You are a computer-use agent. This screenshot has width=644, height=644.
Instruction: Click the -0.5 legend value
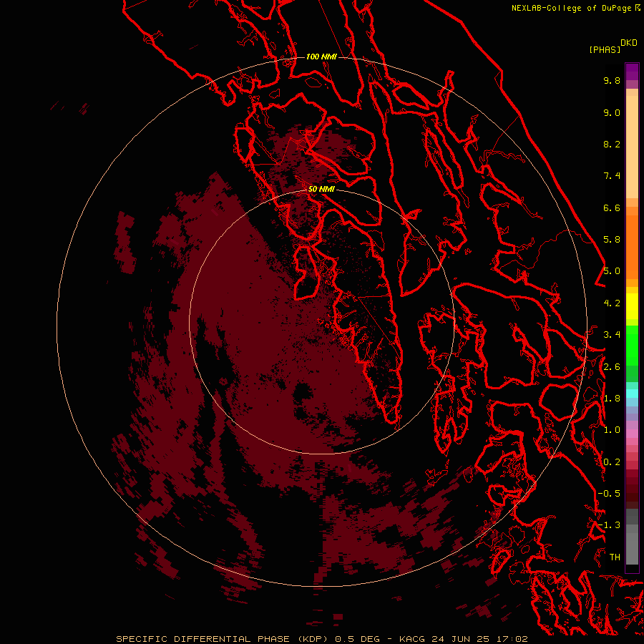[609, 494]
